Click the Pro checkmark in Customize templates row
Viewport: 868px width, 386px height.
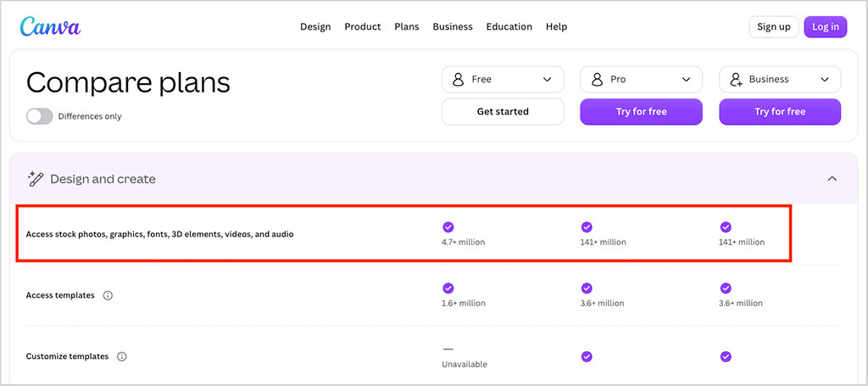coord(587,356)
